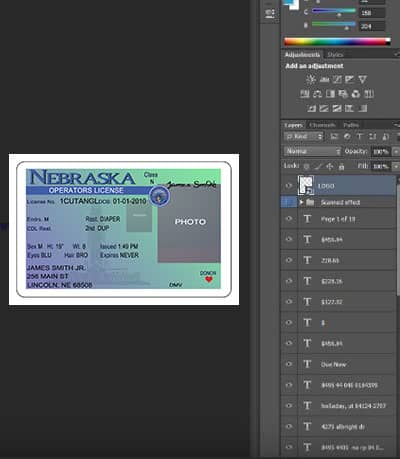Add a Color Lookup adjustment
Viewport: 400px width, 459px height.
[368, 94]
